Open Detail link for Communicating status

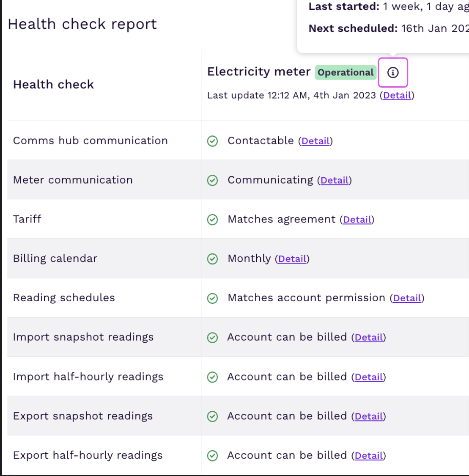(x=335, y=181)
